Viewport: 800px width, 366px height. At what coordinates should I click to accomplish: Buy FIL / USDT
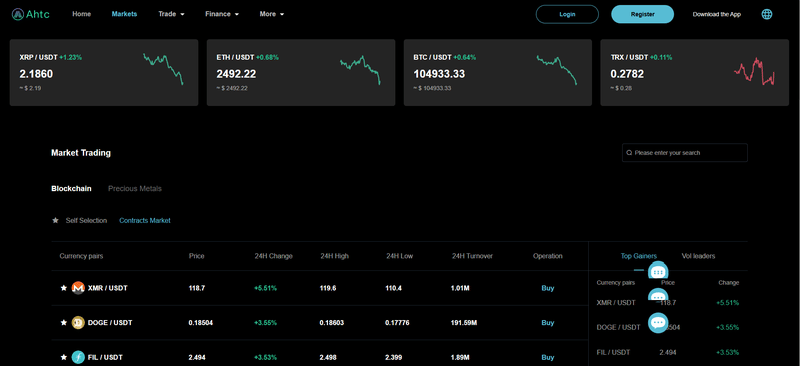tap(547, 357)
